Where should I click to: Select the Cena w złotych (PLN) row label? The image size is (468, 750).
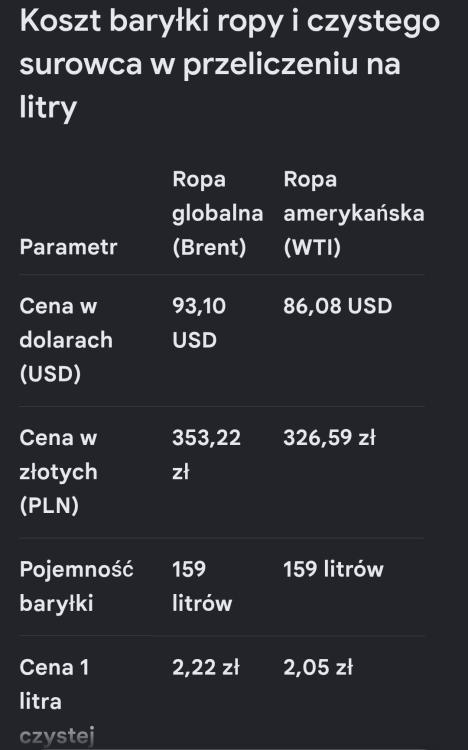[x=58, y=471]
